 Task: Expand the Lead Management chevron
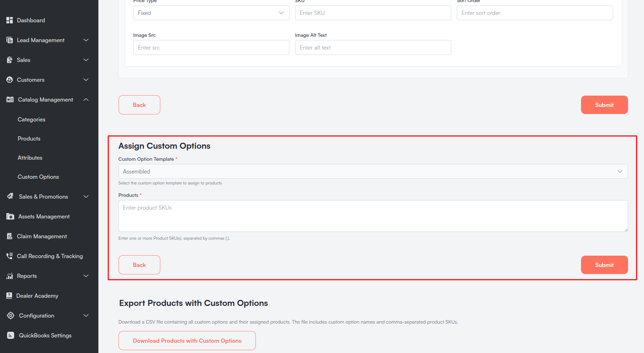coord(86,40)
